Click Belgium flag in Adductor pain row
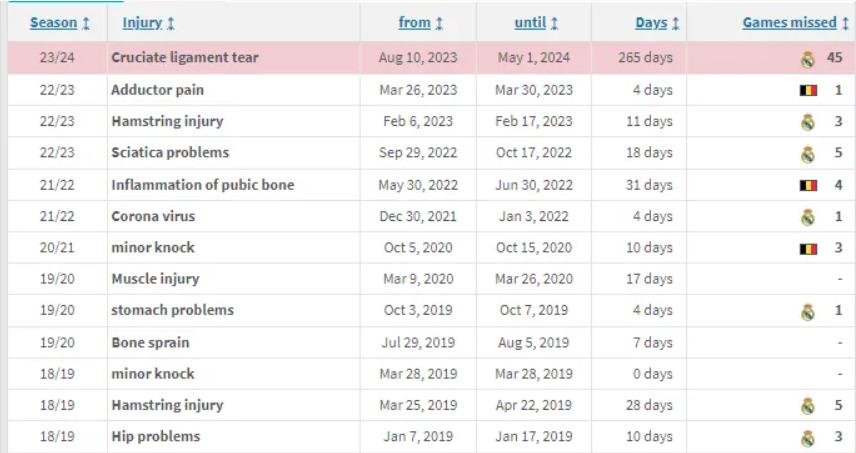Image resolution: width=856 pixels, height=453 pixels. [x=808, y=90]
